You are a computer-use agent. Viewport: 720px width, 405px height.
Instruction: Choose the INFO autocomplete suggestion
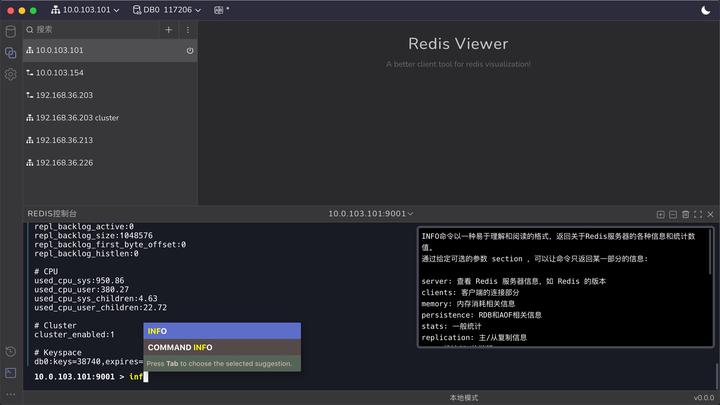[222, 331]
